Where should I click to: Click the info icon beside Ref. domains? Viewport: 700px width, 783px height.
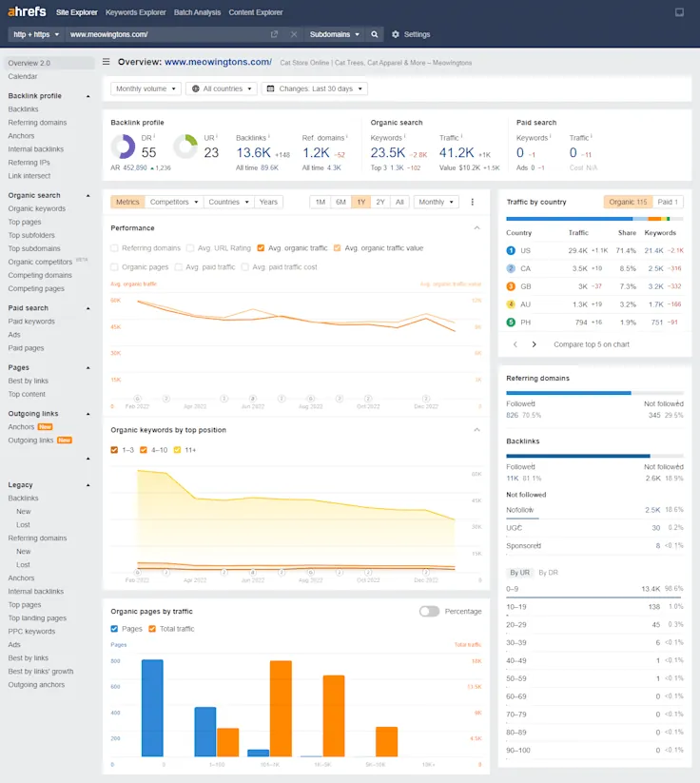pos(347,136)
